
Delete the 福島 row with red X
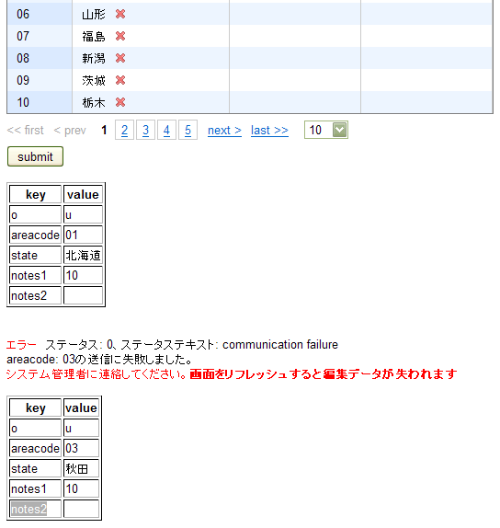(x=120, y=36)
